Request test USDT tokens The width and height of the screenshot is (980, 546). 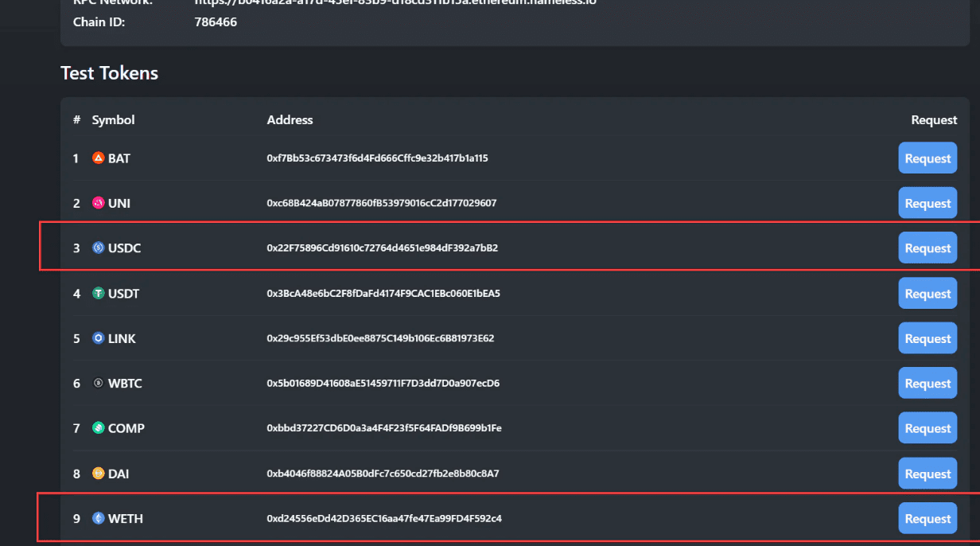[927, 293]
